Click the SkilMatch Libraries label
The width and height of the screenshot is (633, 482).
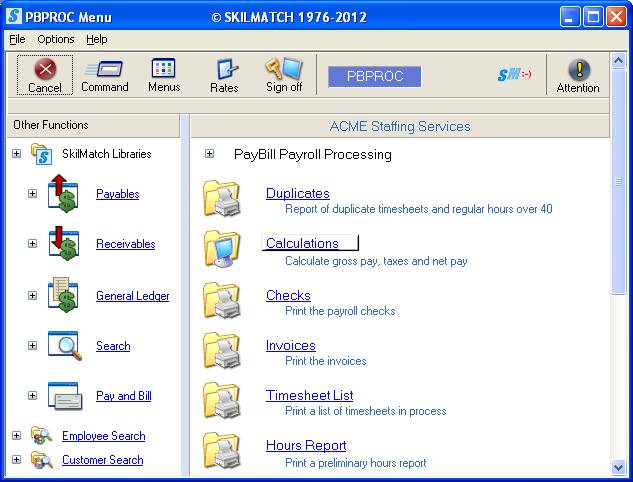107,154
